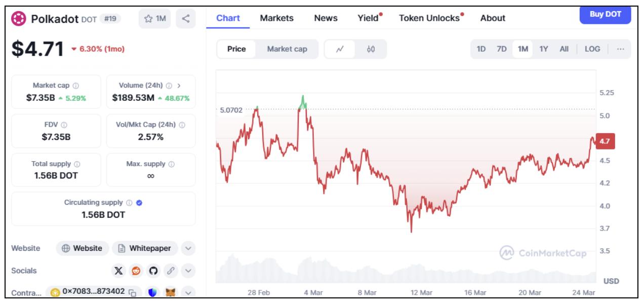Image resolution: width=644 pixels, height=306 pixels.
Task: Enable LOG scale on chart
Action: pyautogui.click(x=592, y=49)
